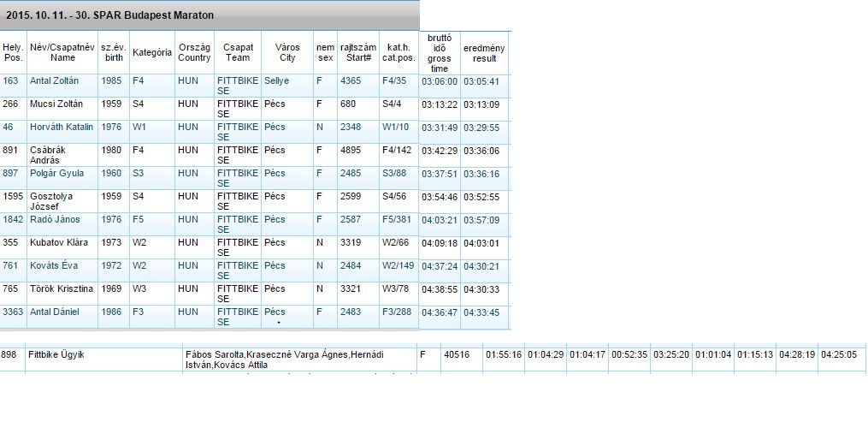Image resolution: width=868 pixels, height=422 pixels.
Task: Click the relay members list starting 'Fábos Sarolta'
Action: point(285,360)
